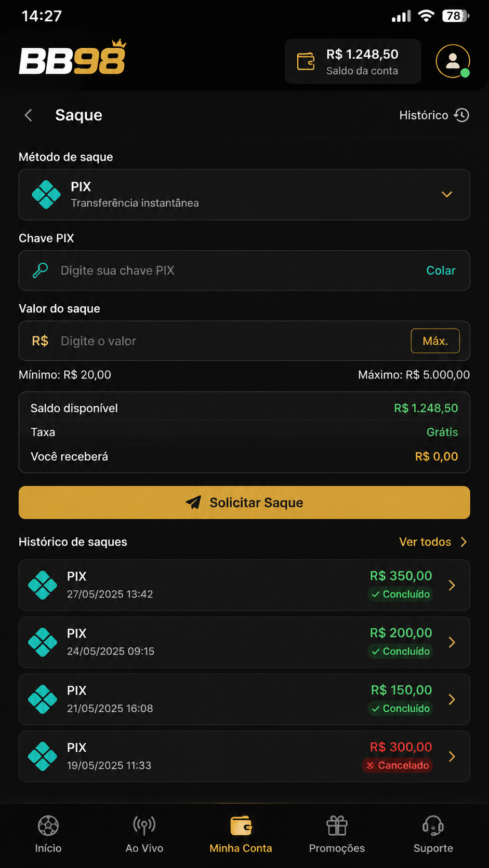Select the Minha Conta tab
This screenshot has height=868, width=489.
point(241,834)
